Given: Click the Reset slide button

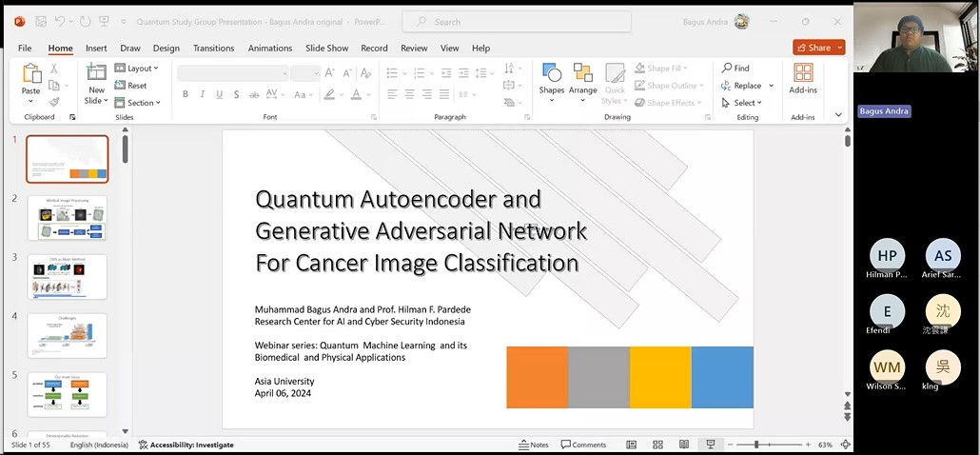Looking at the screenshot, I should 130,86.
